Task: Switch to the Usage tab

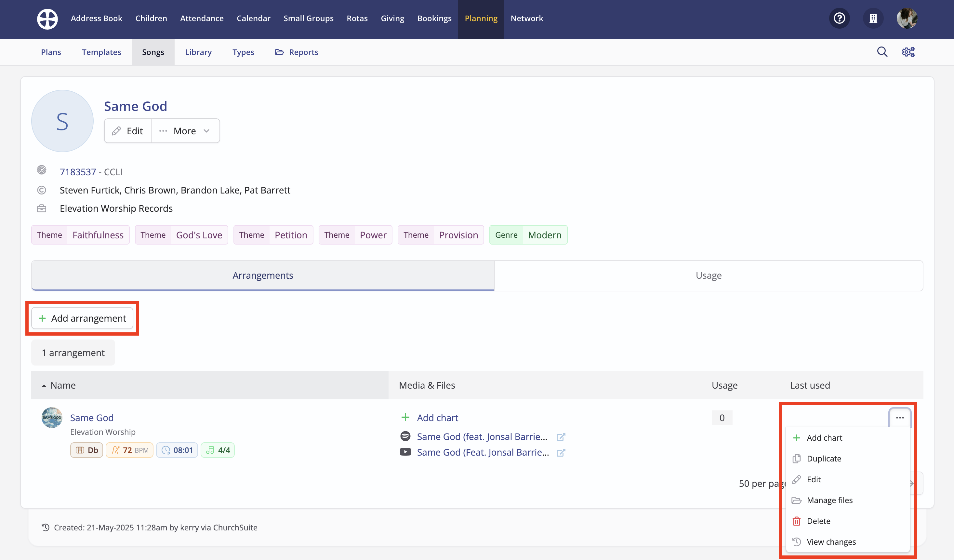Action: click(x=708, y=275)
